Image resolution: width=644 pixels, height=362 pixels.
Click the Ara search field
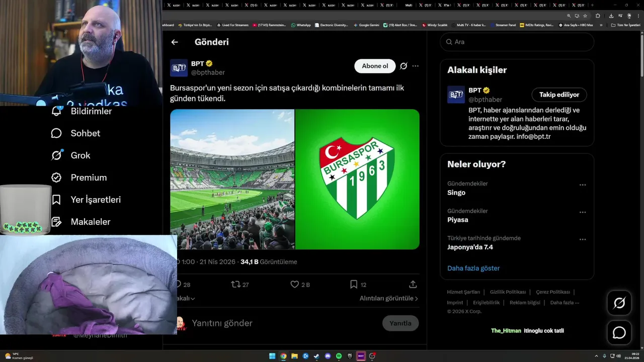click(517, 42)
